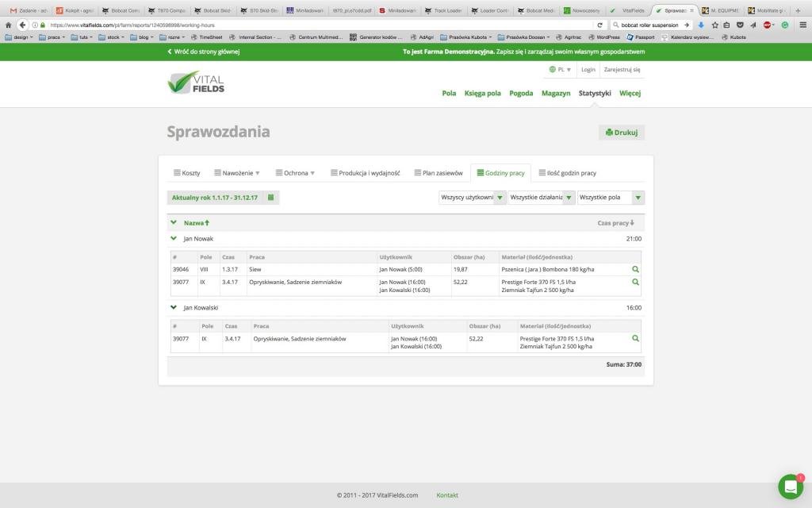812x508 pixels.
Task: Open details magnifier in Jan Kowalski's table row
Action: pyautogui.click(x=634, y=337)
